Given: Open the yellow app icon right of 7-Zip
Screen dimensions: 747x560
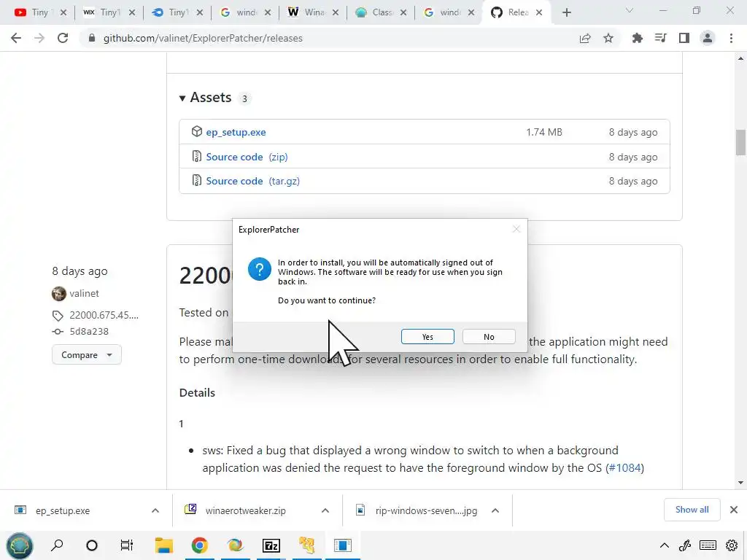Looking at the screenshot, I should coord(307,545).
